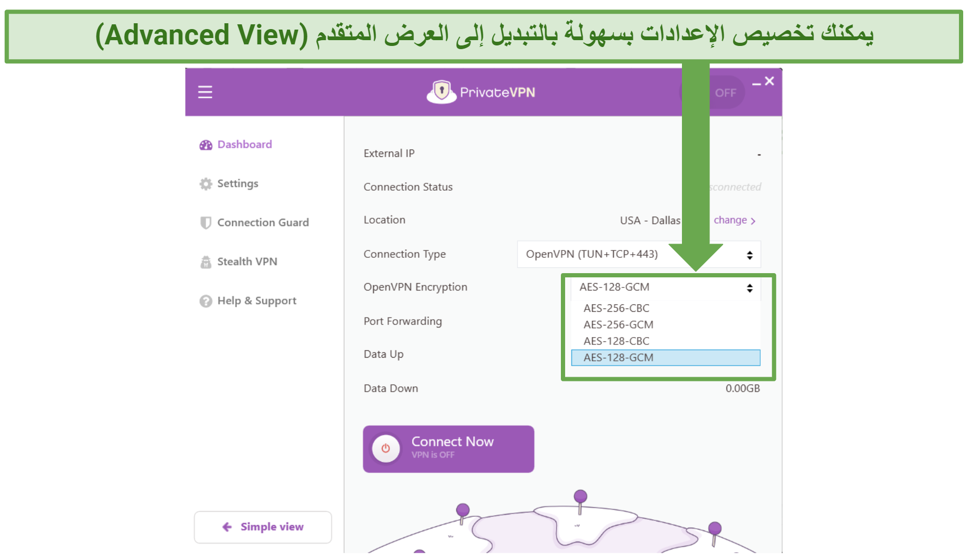This screenshot has width=969, height=560.
Task: Select AES-256-GCM encryption option
Action: click(x=666, y=324)
